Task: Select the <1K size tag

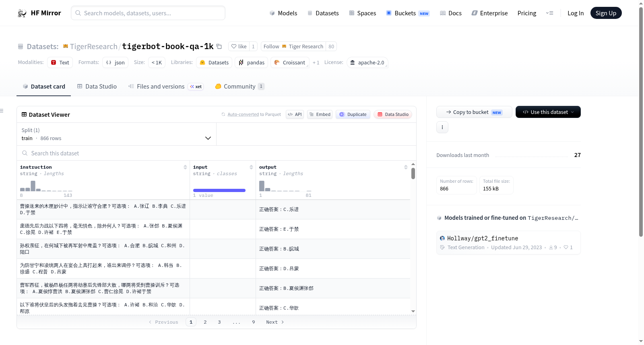Action: (x=157, y=62)
